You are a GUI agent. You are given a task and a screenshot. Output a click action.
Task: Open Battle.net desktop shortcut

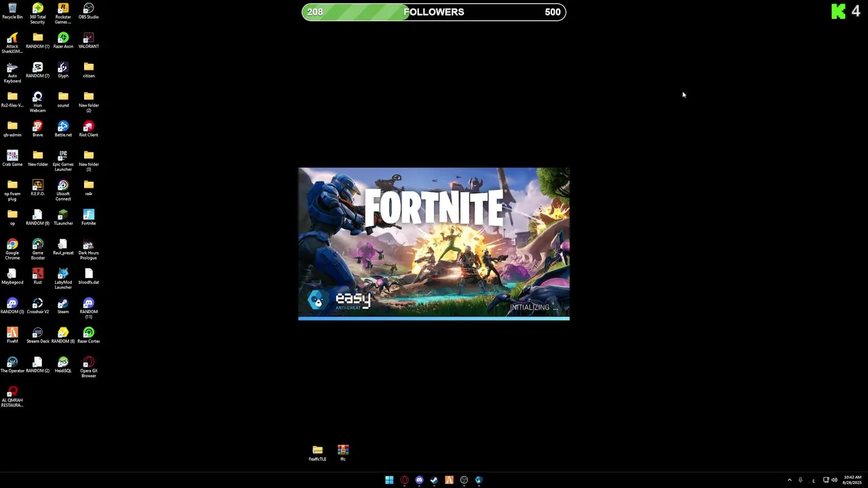click(x=63, y=129)
